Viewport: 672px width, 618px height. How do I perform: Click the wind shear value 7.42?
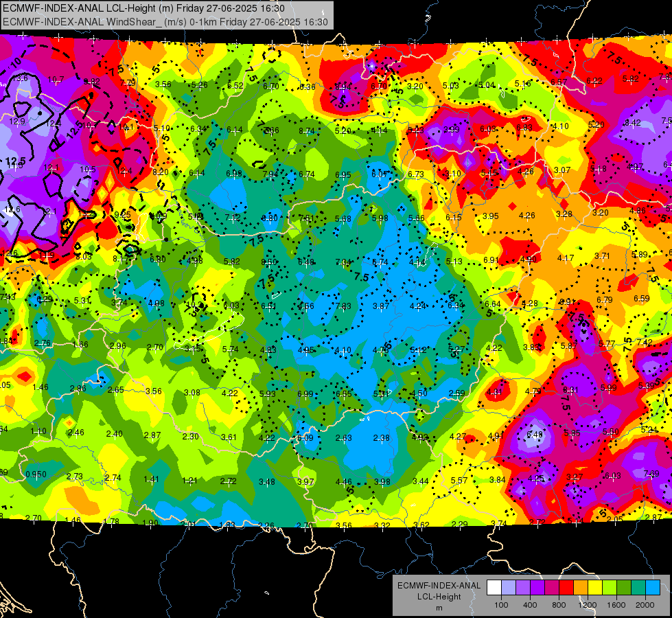(x=645, y=342)
